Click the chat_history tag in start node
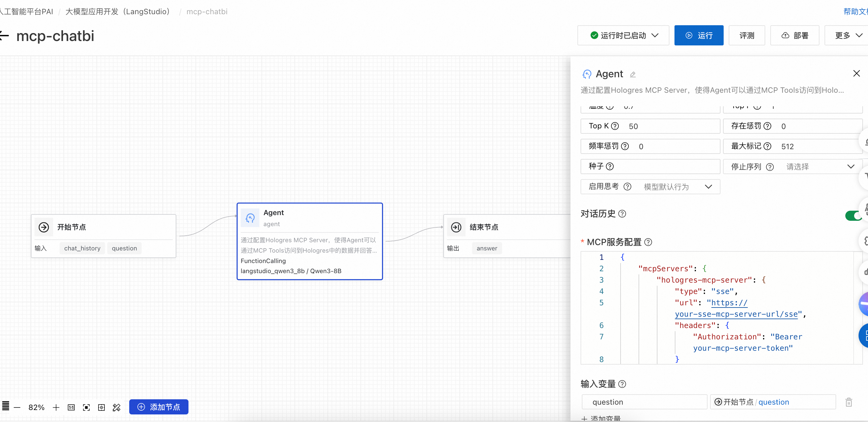The width and height of the screenshot is (868, 422). (82, 249)
